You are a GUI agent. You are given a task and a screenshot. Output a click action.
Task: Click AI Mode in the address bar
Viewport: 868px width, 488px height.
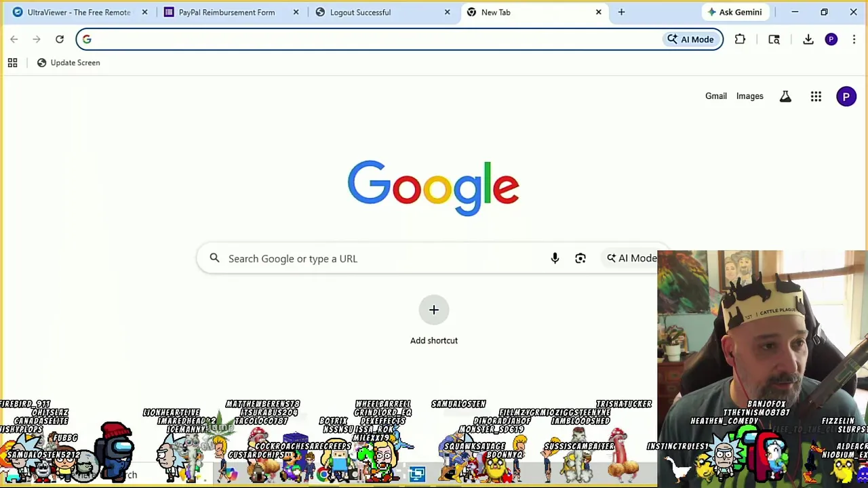pyautogui.click(x=690, y=39)
